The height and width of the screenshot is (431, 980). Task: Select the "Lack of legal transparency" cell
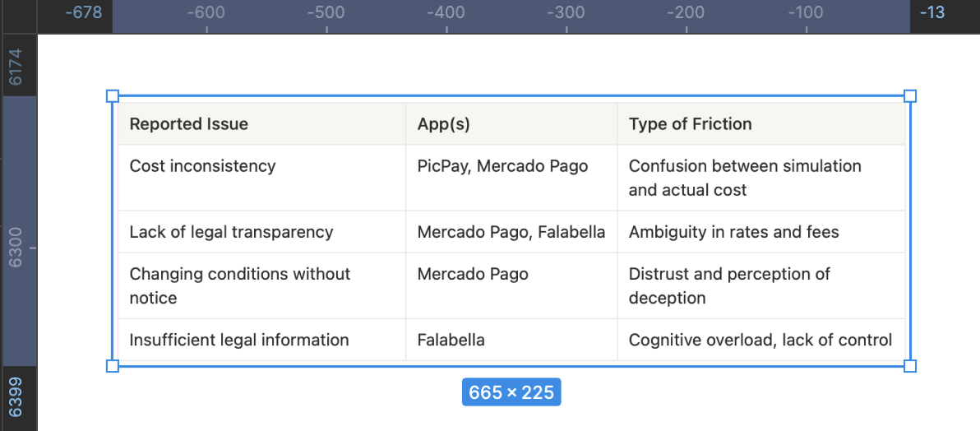[231, 232]
